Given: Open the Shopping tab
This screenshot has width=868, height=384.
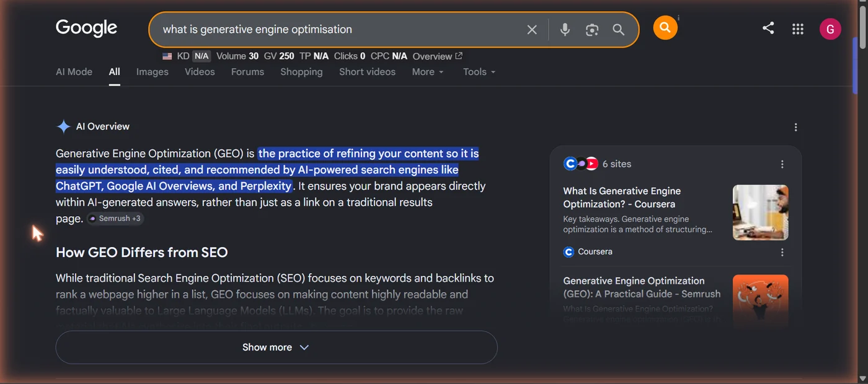Looking at the screenshot, I should pyautogui.click(x=301, y=72).
